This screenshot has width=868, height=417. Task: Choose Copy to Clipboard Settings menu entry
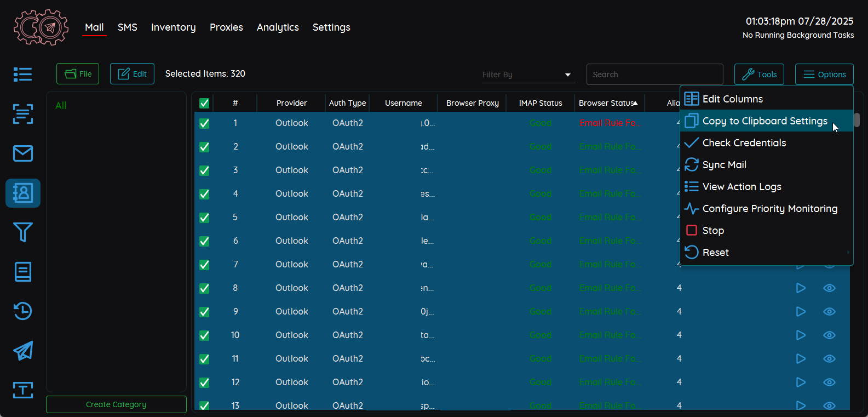point(764,121)
